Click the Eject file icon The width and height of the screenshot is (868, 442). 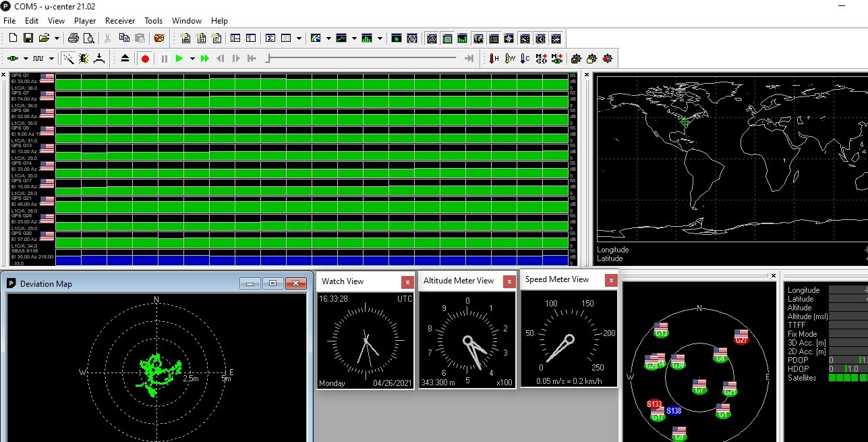click(x=125, y=59)
